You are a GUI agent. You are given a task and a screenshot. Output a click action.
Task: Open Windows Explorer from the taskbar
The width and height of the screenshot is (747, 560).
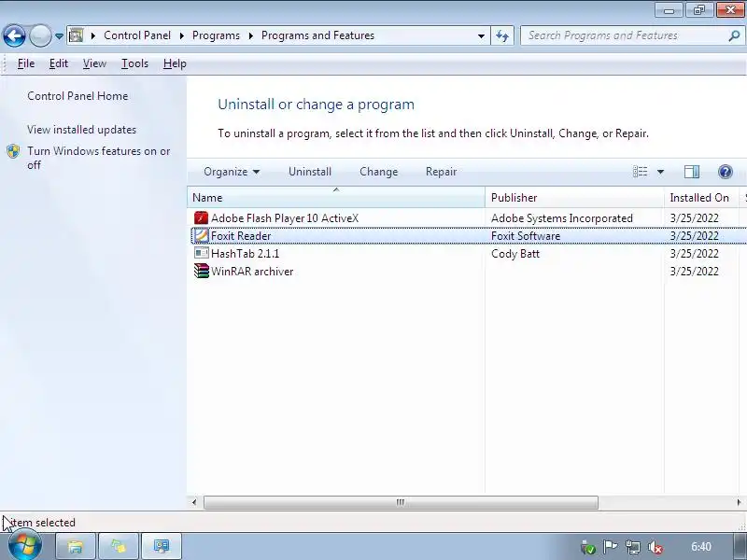click(76, 547)
